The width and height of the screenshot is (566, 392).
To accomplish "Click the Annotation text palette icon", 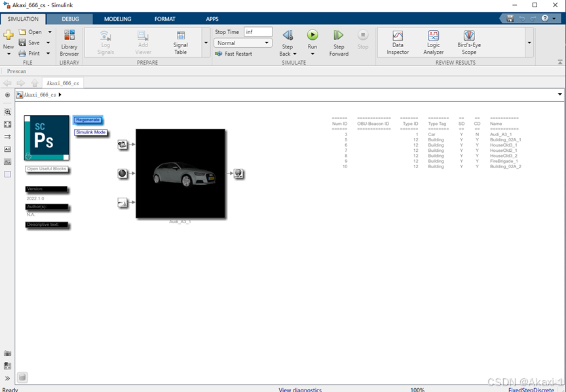I will coord(7,149).
